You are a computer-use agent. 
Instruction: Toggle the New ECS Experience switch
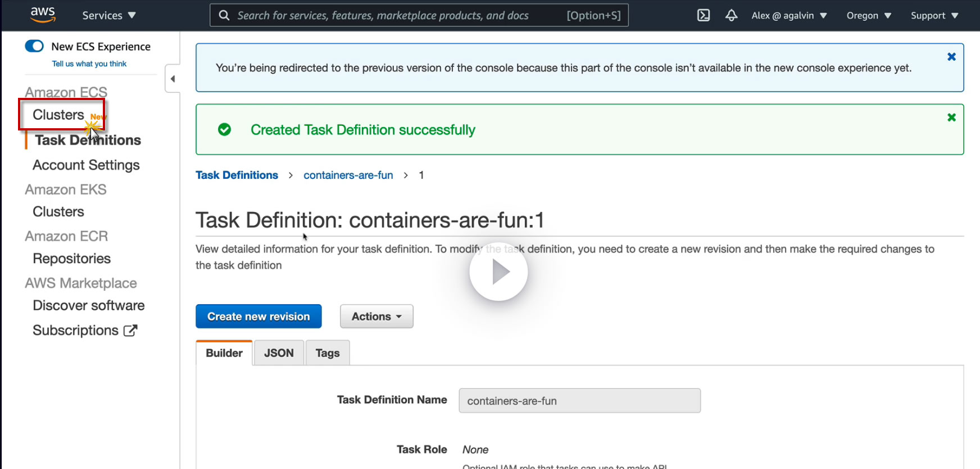click(x=34, y=46)
